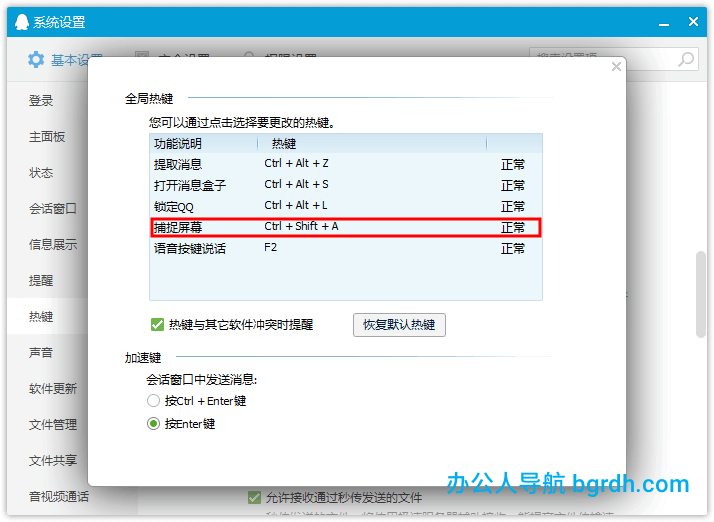Click the search magnifier icon
Image resolution: width=714 pixels, height=522 pixels.
coord(687,60)
